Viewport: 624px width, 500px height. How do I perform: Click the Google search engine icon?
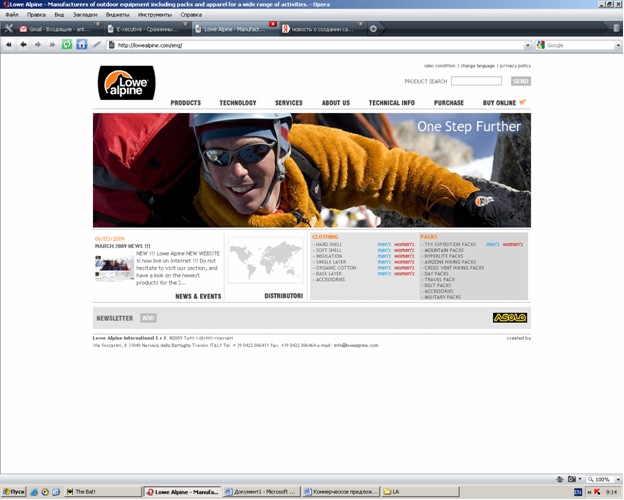(x=540, y=45)
